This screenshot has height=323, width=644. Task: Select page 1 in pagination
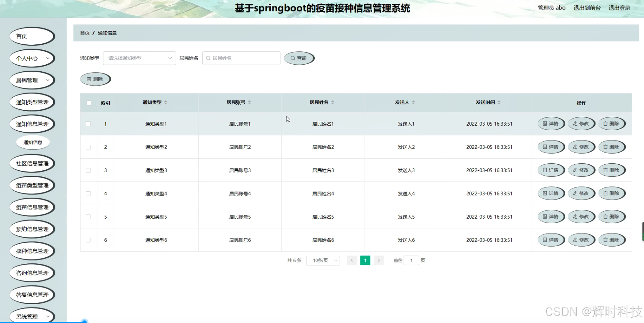[365, 261]
